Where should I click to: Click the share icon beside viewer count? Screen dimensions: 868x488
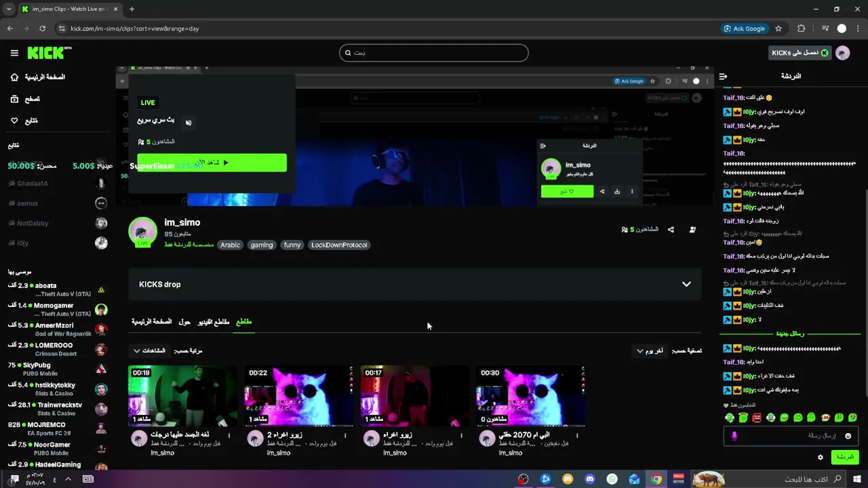pos(671,230)
